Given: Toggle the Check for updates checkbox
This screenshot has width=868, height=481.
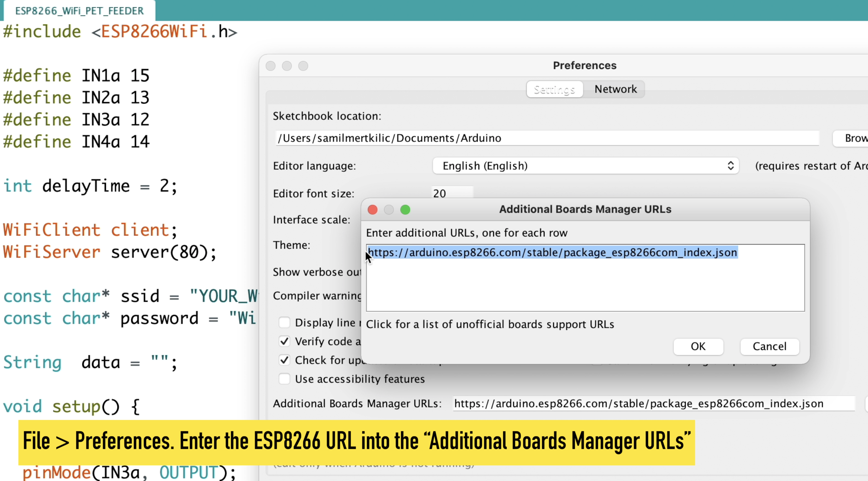Looking at the screenshot, I should pyautogui.click(x=284, y=360).
